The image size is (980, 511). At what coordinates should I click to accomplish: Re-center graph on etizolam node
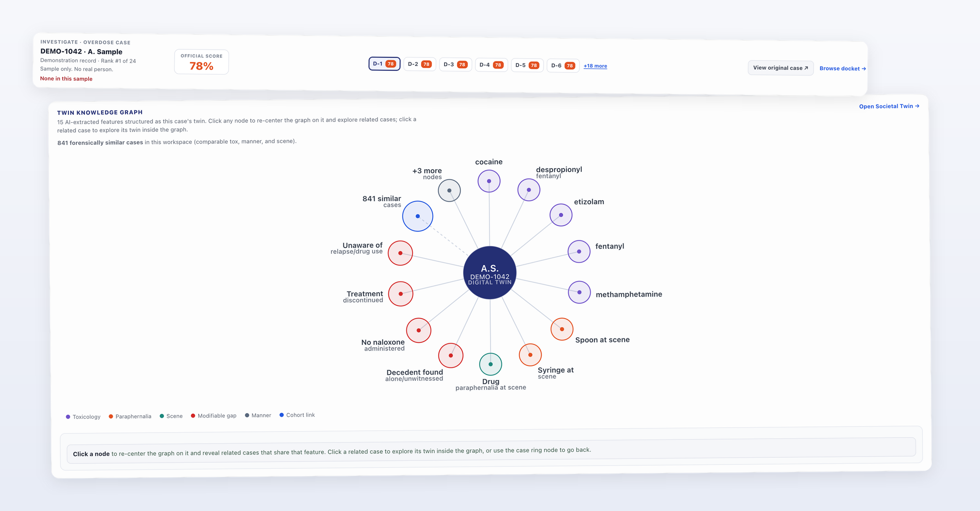coord(561,215)
